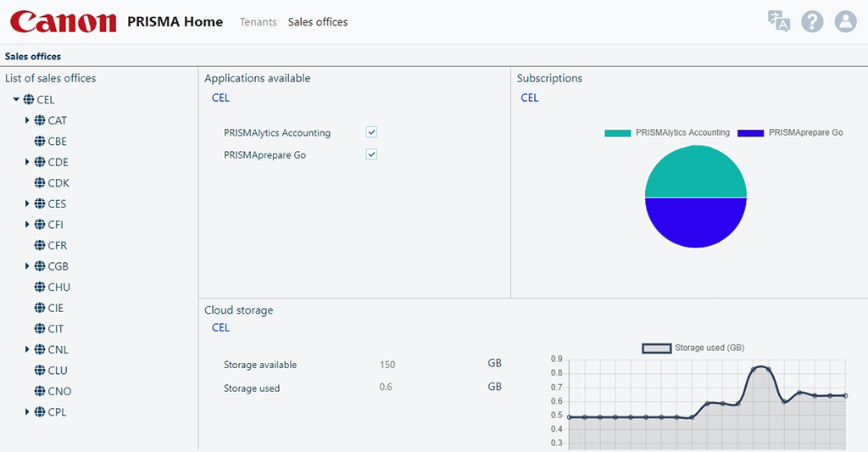Viewport: 868px width, 452px height.
Task: Click the CEL link under Applications available
Action: pyautogui.click(x=220, y=98)
